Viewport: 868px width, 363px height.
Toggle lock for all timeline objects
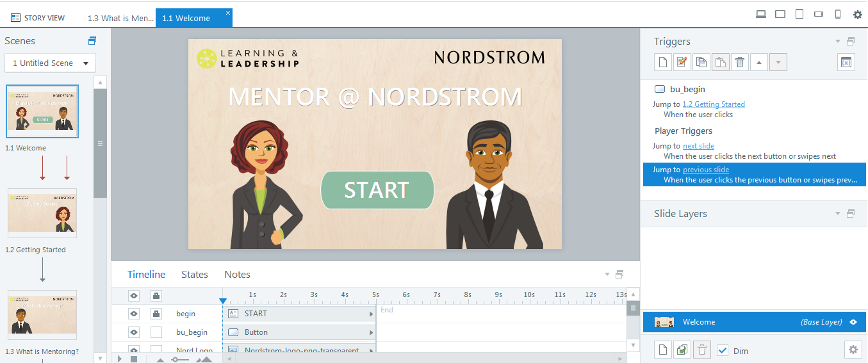(x=156, y=295)
